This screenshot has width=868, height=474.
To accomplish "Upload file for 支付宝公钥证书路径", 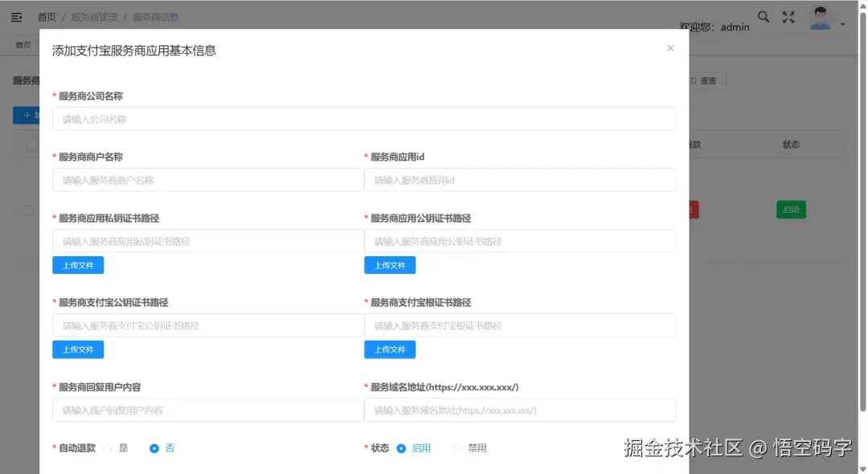I will (x=78, y=349).
